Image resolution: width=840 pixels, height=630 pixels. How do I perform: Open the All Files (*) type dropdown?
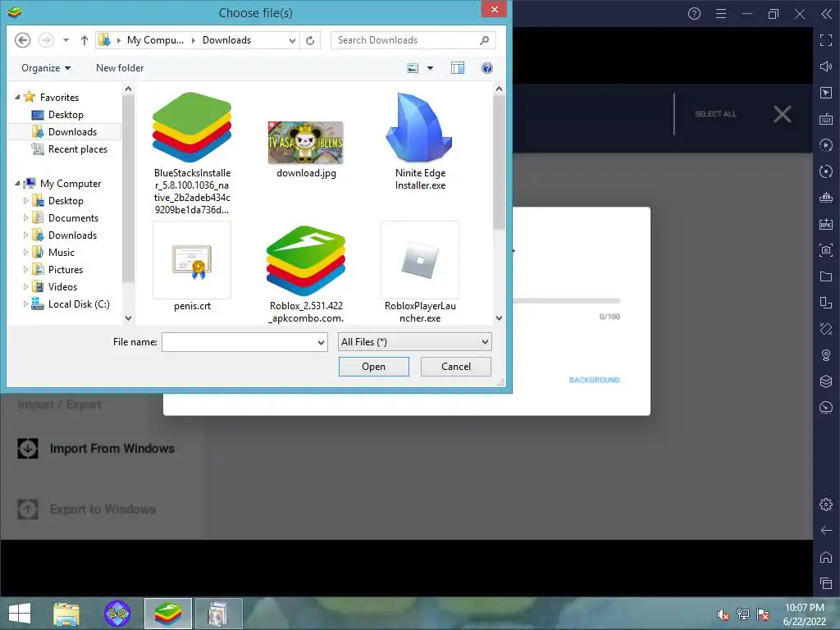coord(414,342)
